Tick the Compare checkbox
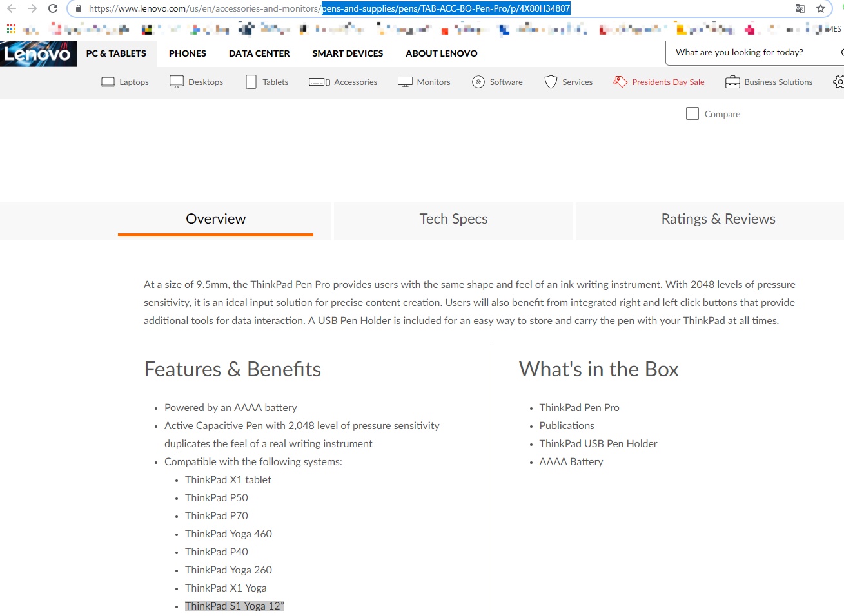 pyautogui.click(x=692, y=113)
